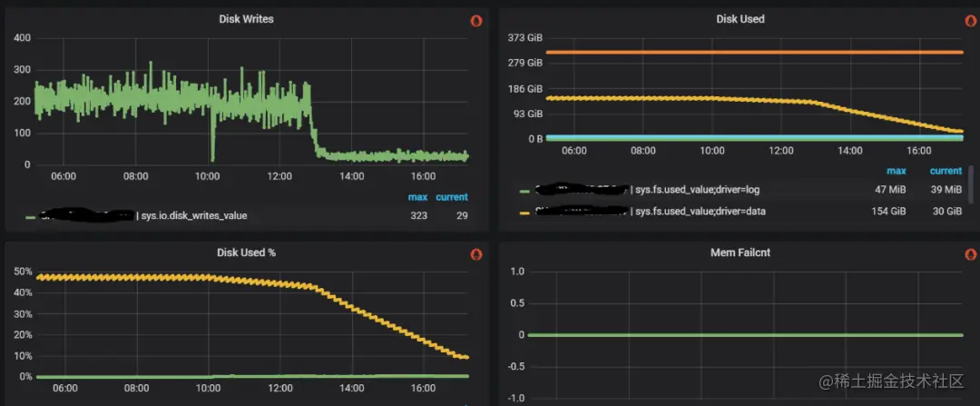Sort Disk Used legend by max column
This screenshot has width=980, height=406.
pyautogui.click(x=897, y=171)
